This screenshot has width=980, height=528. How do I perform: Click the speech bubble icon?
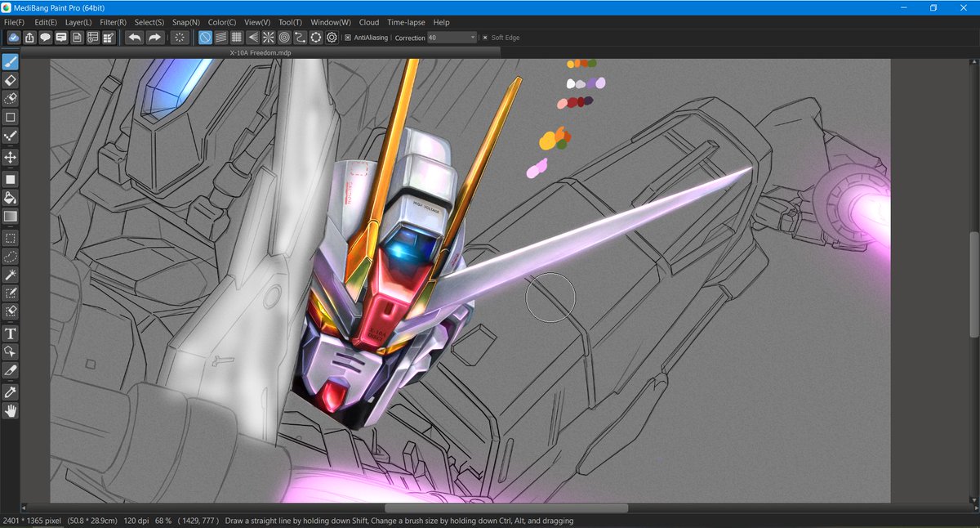tap(45, 38)
